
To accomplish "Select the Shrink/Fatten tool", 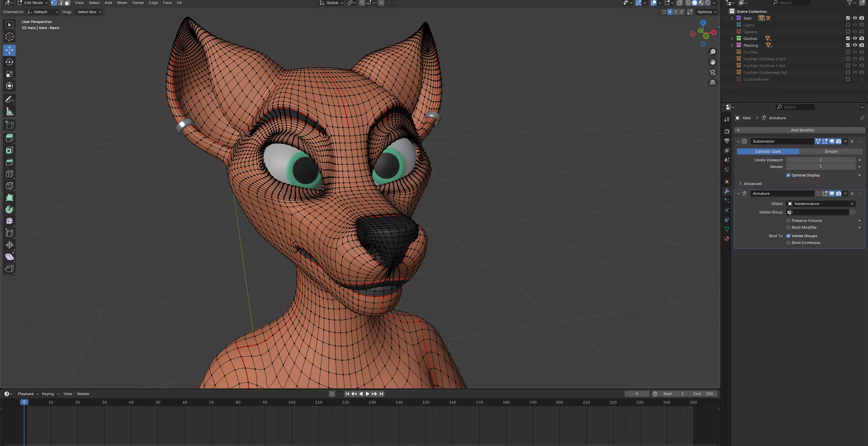I will pyautogui.click(x=9, y=245).
